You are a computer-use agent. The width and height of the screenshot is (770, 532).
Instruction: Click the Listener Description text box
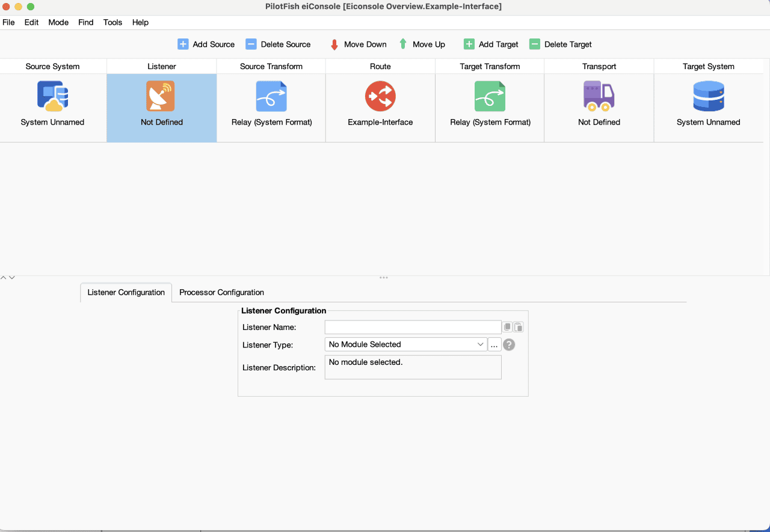(x=413, y=367)
